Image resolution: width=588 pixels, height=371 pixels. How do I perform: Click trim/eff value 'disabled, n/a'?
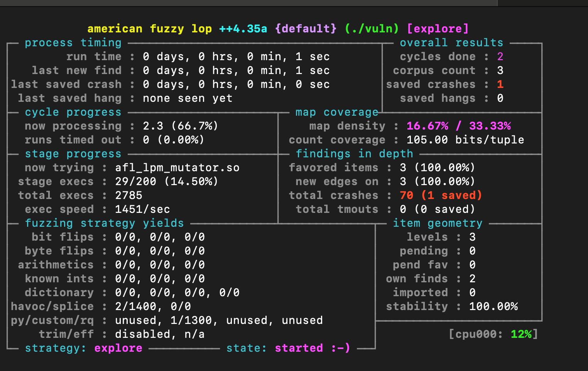coord(160,334)
